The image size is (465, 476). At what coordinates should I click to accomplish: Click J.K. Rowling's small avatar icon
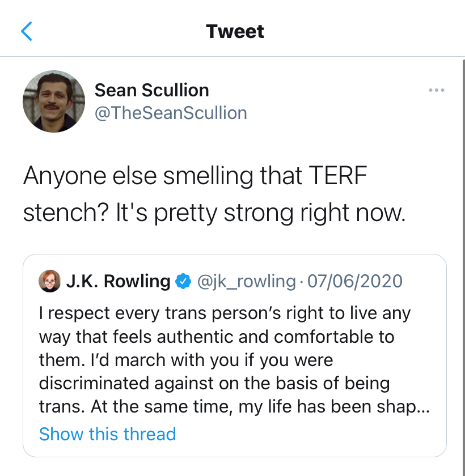[x=49, y=281]
